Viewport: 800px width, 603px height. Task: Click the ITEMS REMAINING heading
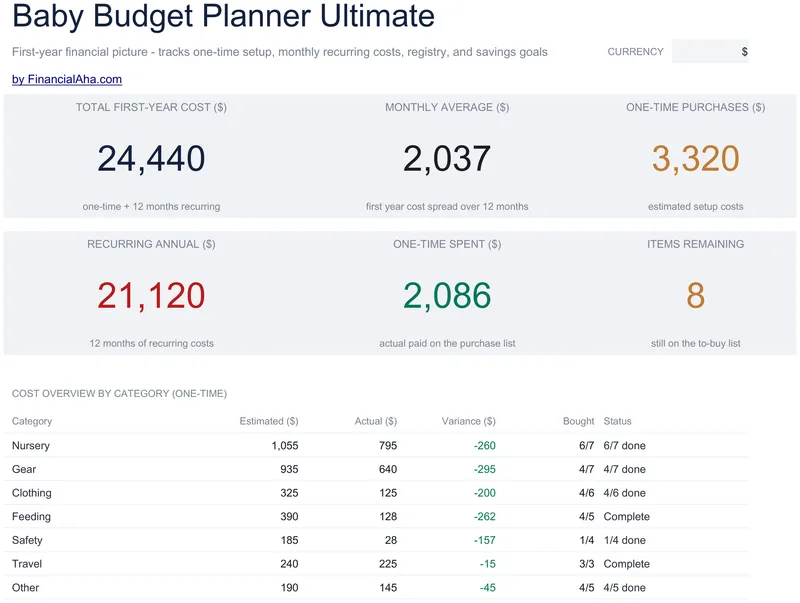[695, 244]
